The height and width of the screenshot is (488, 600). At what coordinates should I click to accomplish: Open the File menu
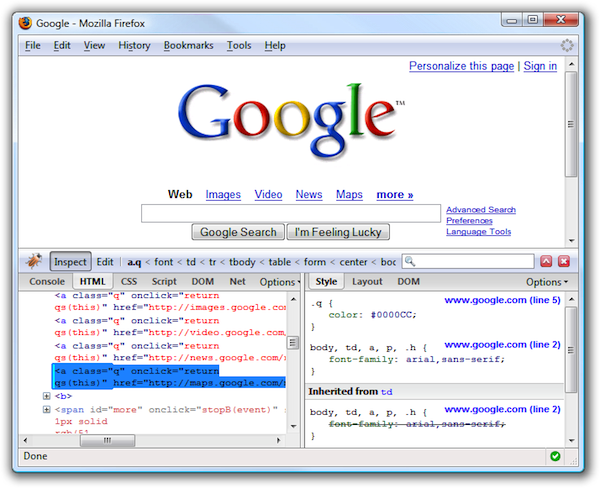click(x=33, y=45)
